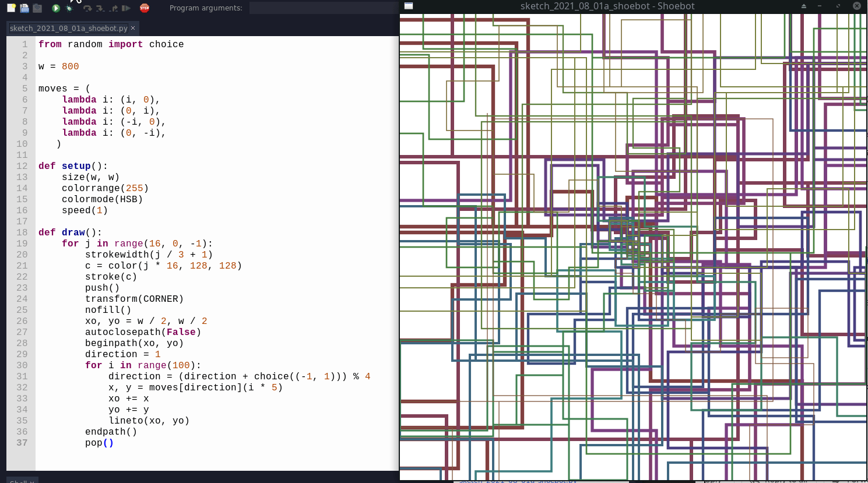Click the Resume debugger icon
This screenshot has width=868, height=483.
coord(126,8)
